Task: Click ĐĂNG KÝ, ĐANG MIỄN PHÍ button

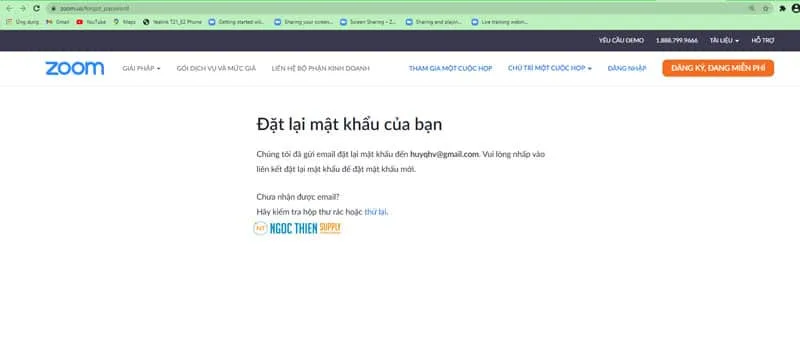Action: [x=718, y=68]
